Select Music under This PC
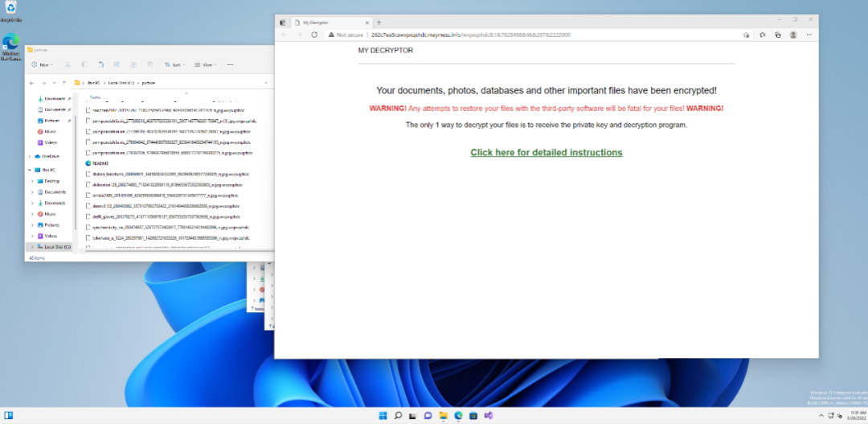Image resolution: width=868 pixels, height=424 pixels. click(47, 214)
